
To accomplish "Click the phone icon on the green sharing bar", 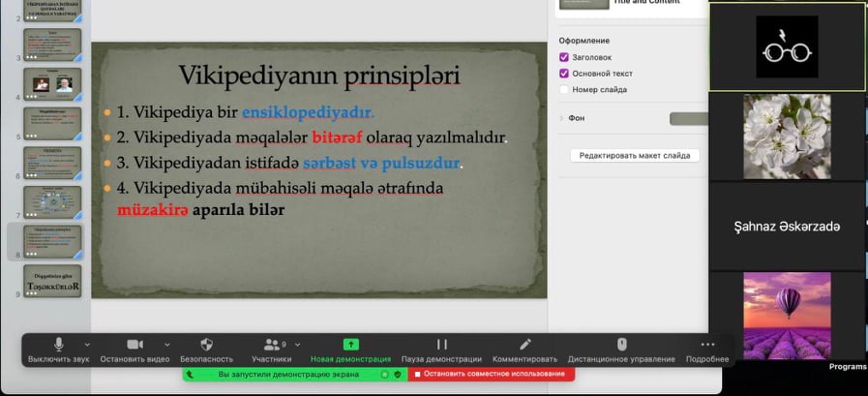I will click(190, 375).
